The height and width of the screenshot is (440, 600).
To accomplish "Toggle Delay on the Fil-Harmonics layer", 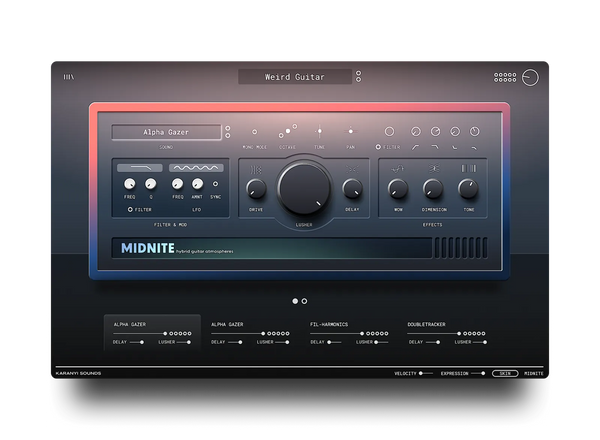I will pyautogui.click(x=332, y=342).
